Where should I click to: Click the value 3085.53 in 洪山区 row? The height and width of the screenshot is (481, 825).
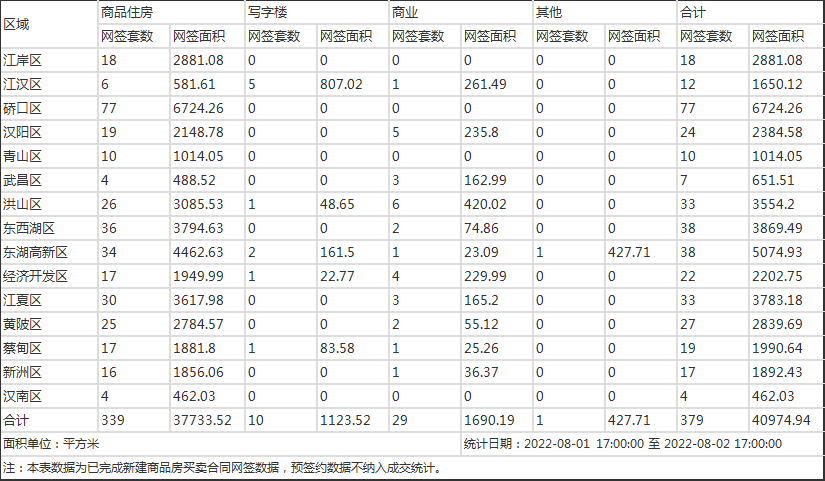pos(198,204)
